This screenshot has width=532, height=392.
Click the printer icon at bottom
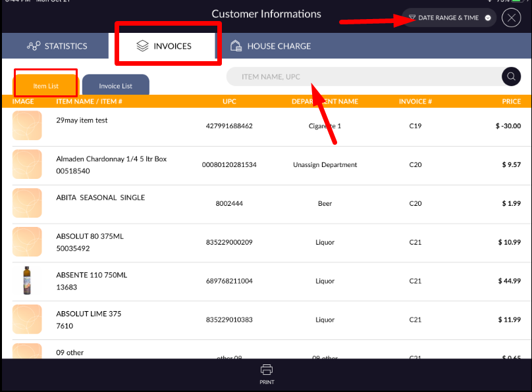click(x=267, y=369)
